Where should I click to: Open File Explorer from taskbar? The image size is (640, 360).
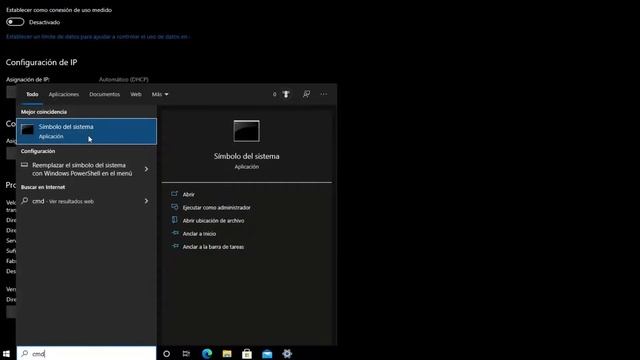coord(227,353)
